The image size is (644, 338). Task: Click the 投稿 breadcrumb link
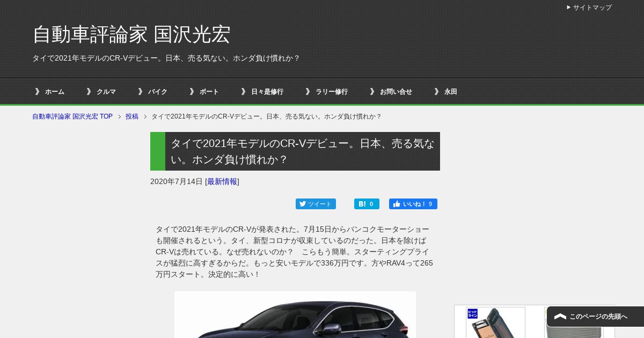pos(132,116)
